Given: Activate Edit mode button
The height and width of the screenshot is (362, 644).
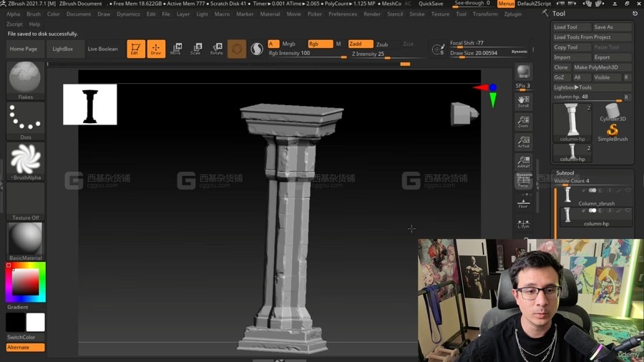Looking at the screenshot, I should tap(135, 49).
